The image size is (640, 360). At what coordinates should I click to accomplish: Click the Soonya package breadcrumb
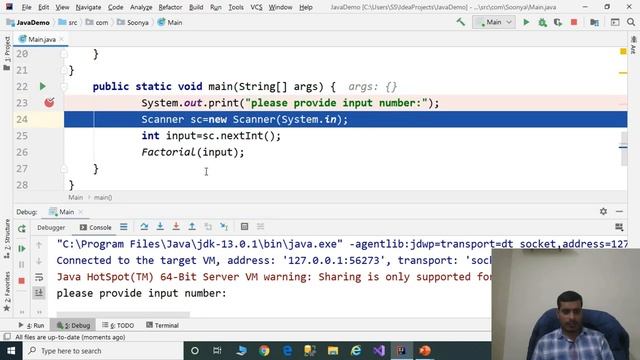133,22
